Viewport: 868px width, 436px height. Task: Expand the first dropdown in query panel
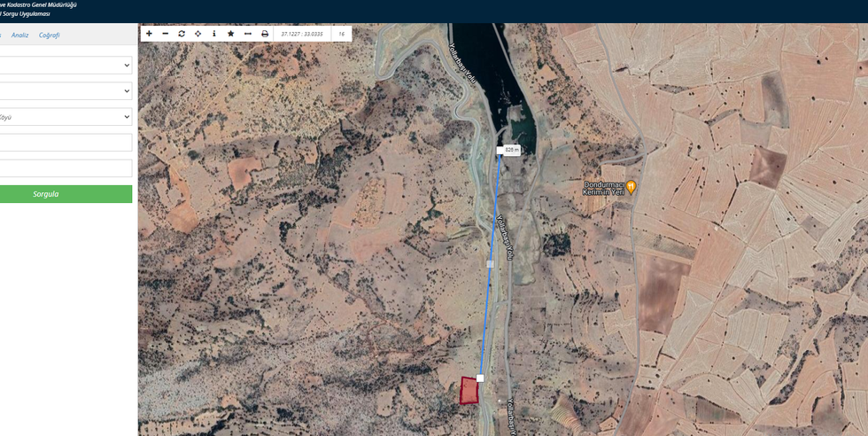pyautogui.click(x=66, y=66)
